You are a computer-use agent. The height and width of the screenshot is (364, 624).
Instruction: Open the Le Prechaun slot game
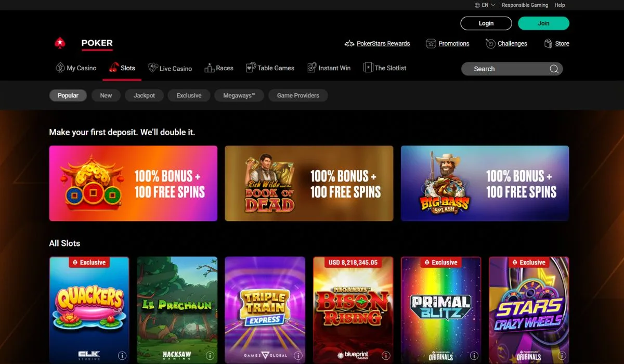tap(177, 310)
